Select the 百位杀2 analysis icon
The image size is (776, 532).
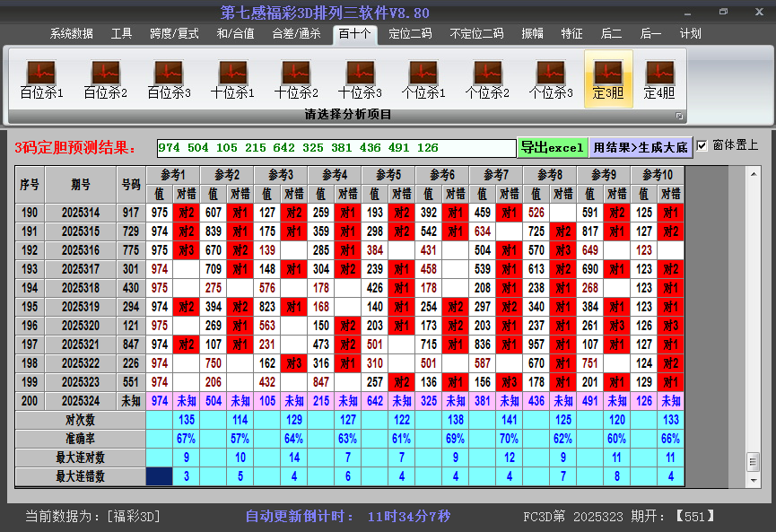tap(105, 79)
